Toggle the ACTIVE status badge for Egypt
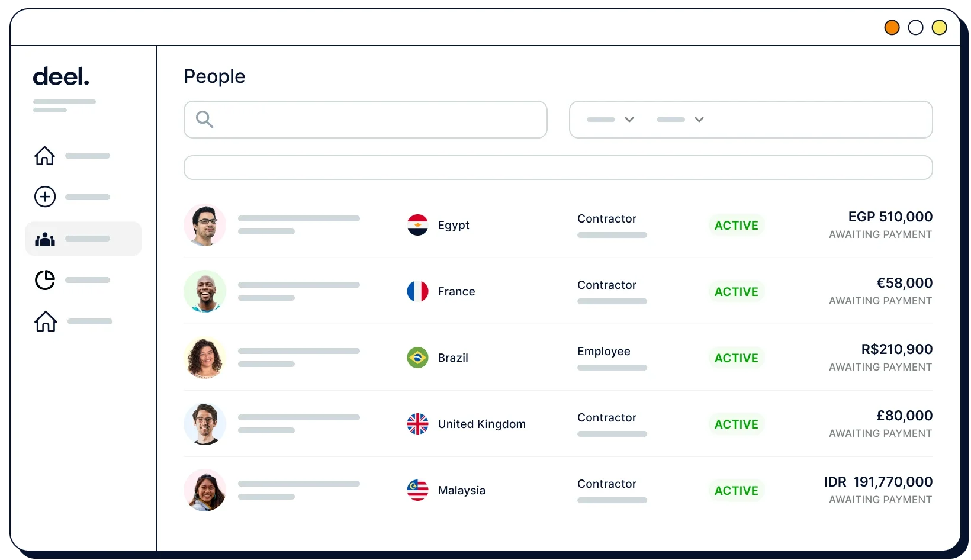This screenshot has width=971, height=560. click(x=735, y=225)
